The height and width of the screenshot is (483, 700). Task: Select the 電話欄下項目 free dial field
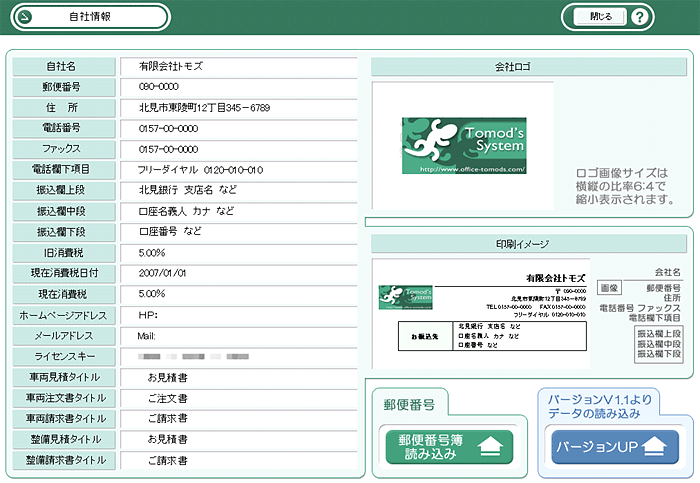(238, 170)
